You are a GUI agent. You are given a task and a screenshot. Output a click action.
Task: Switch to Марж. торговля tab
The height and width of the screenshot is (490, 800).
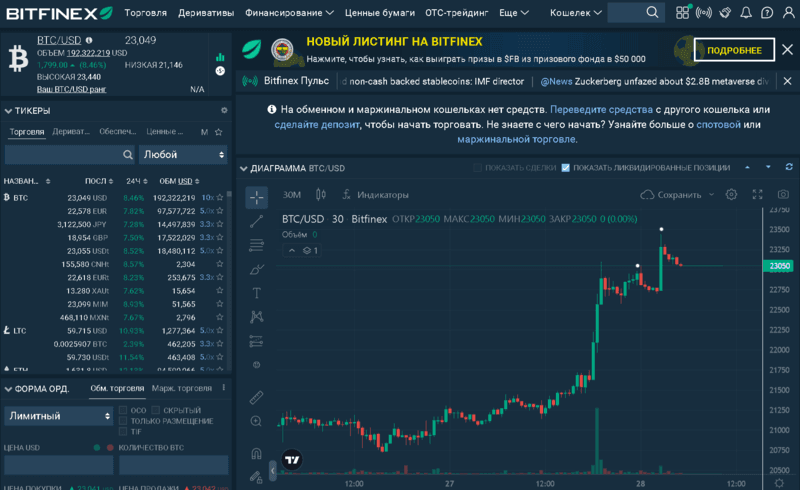click(182, 388)
